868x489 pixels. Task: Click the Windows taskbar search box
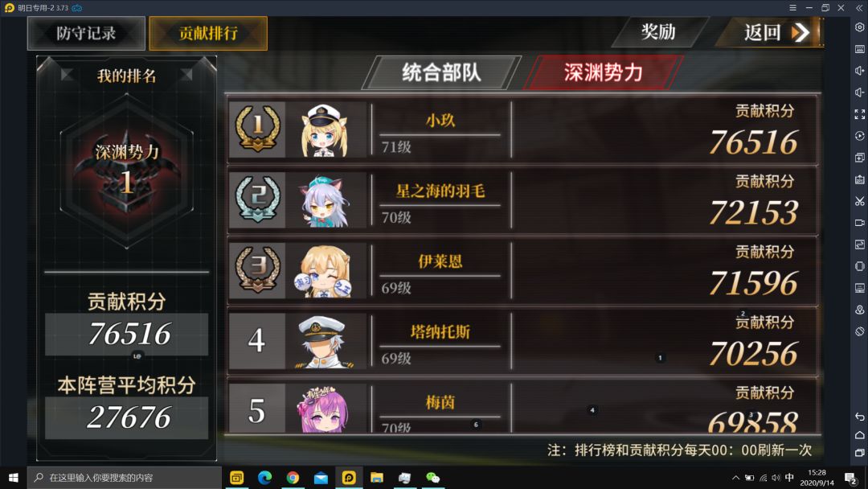point(125,478)
